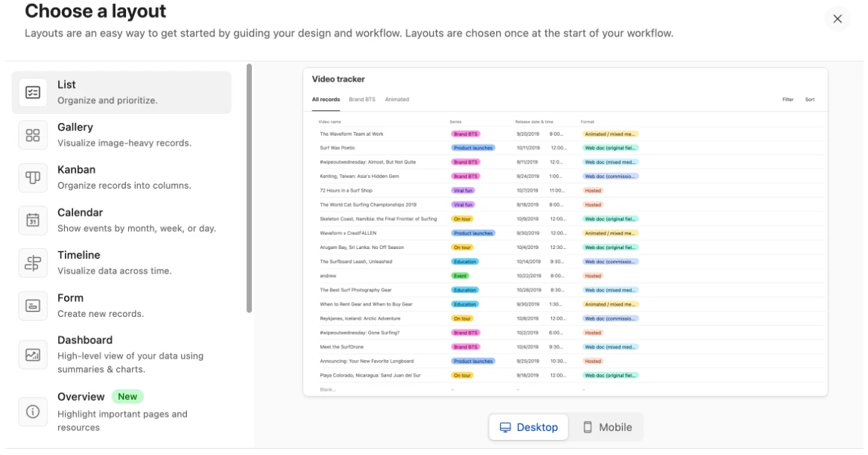Click the Kanban layout columns icon
The width and height of the screenshot is (868, 455).
tap(32, 178)
